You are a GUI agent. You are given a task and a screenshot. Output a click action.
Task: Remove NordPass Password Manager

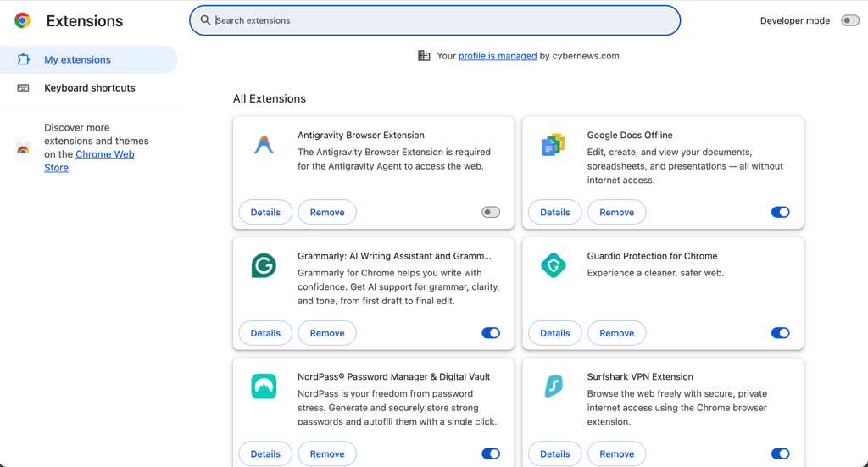327,453
